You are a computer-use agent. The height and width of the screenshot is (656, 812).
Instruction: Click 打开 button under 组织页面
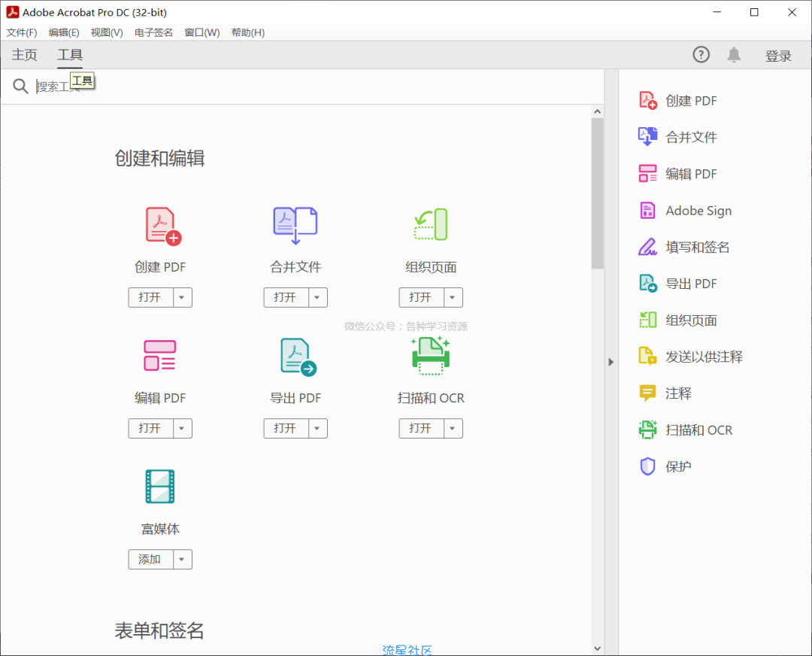tap(421, 297)
